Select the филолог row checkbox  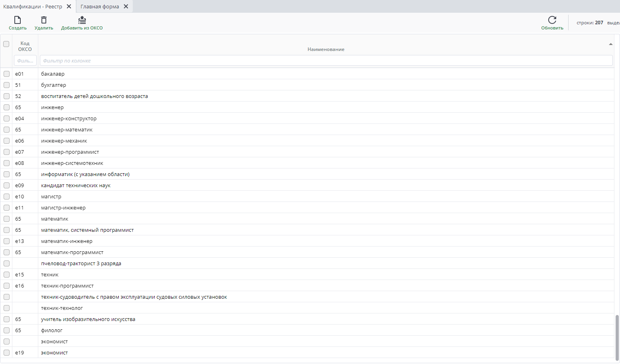point(6,330)
